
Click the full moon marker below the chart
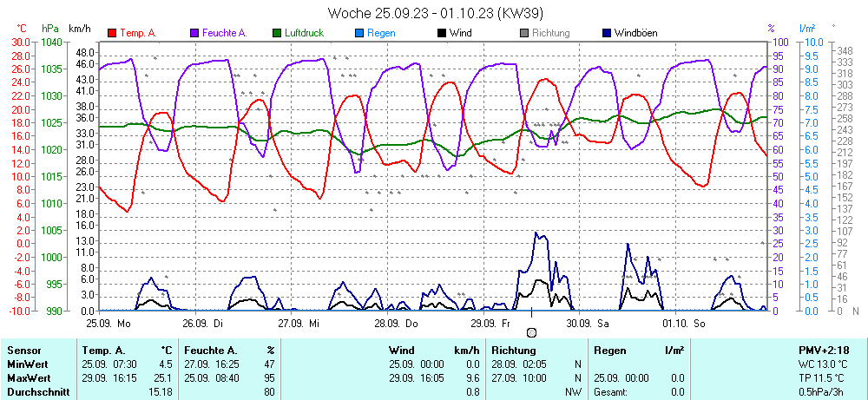pos(531,332)
